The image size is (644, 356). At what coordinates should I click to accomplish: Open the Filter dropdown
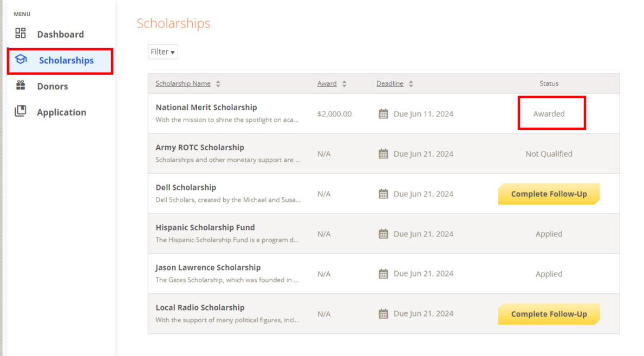pos(162,51)
